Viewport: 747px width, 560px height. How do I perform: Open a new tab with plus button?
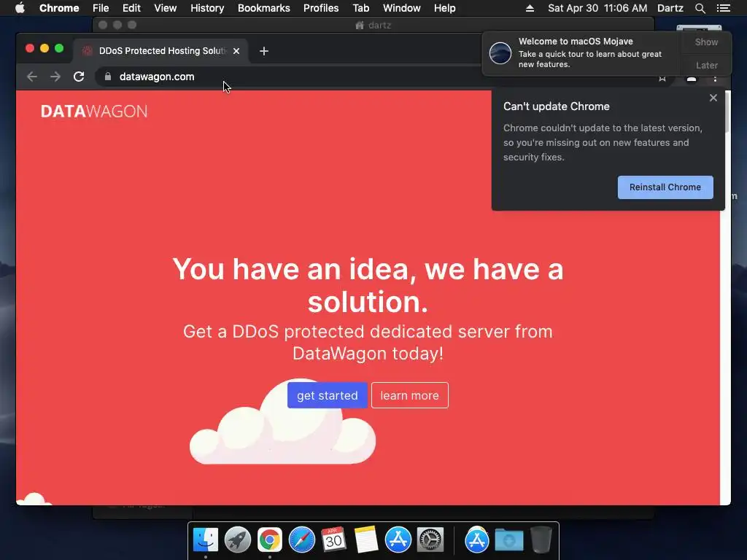coord(264,51)
